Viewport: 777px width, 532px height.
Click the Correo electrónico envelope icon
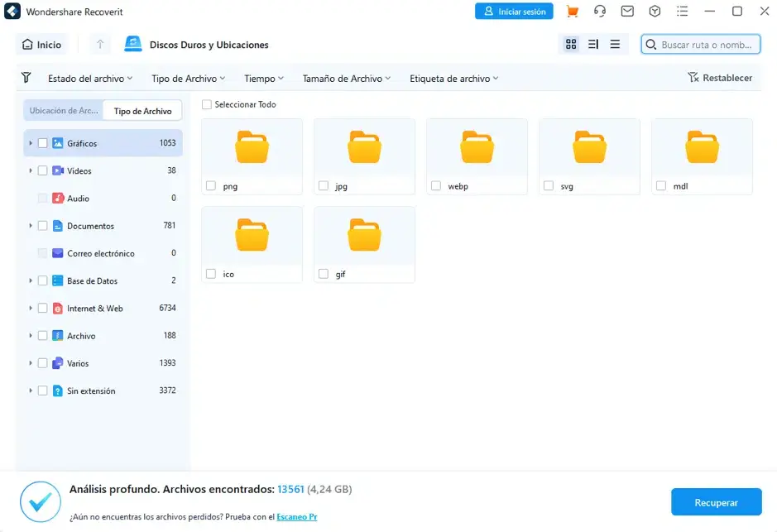click(58, 253)
